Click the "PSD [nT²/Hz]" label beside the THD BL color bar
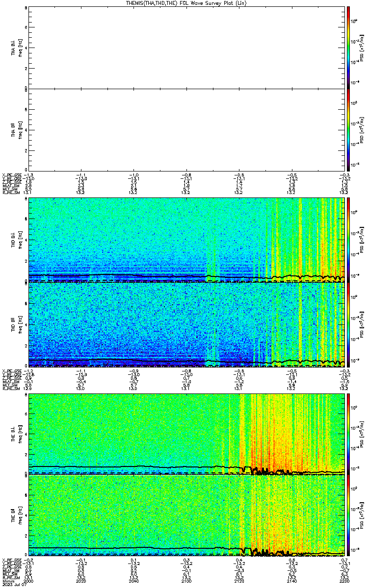Viewport: 368px width, 588px height. click(362, 240)
